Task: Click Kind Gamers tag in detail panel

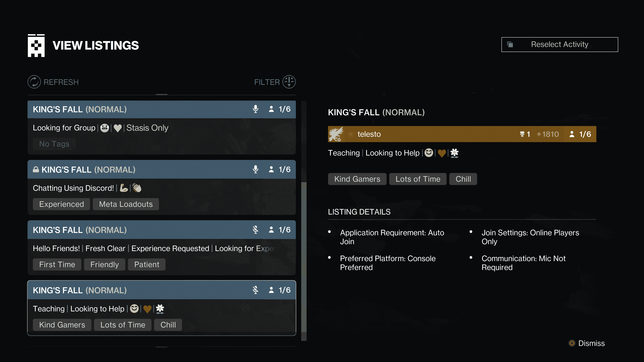Action: (357, 179)
